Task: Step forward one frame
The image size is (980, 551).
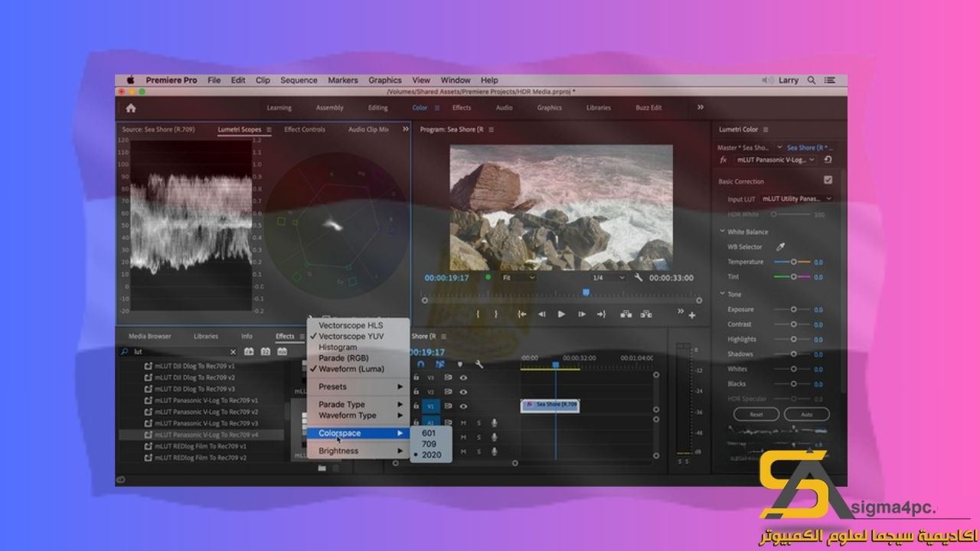Action: tap(581, 314)
